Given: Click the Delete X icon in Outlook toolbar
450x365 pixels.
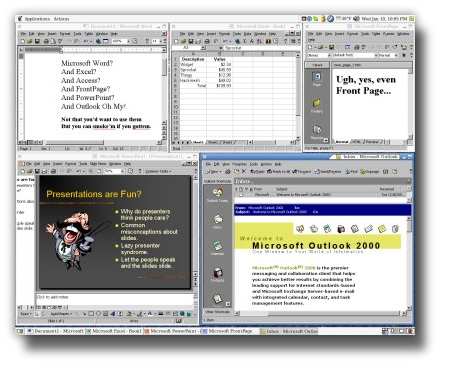Looking at the screenshot, I should tap(244, 171).
